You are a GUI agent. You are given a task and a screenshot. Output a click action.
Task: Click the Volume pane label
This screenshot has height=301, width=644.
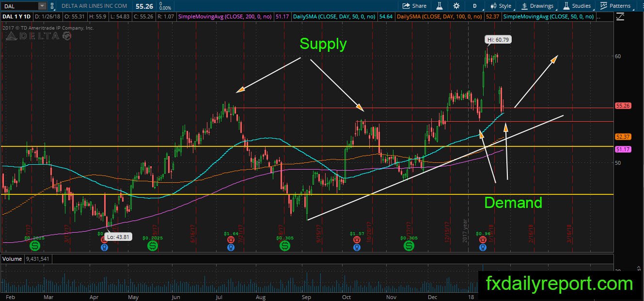(13, 259)
